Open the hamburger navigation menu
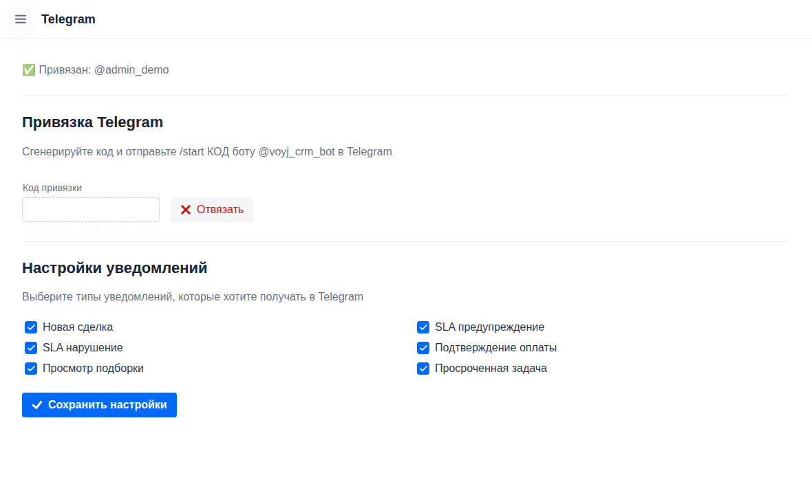 pyautogui.click(x=20, y=19)
